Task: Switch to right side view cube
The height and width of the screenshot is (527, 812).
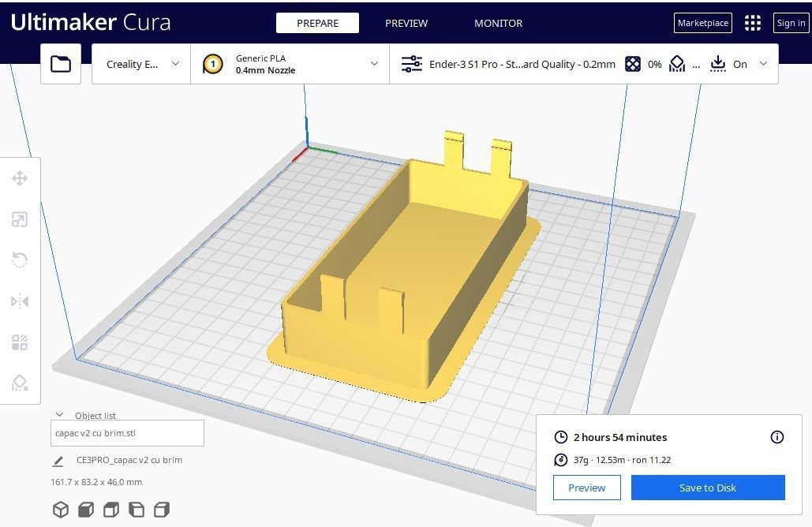Action: (162, 510)
